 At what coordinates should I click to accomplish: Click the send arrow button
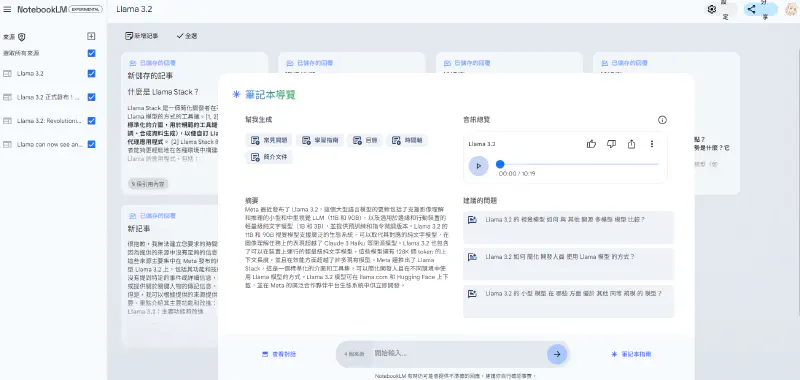[557, 354]
